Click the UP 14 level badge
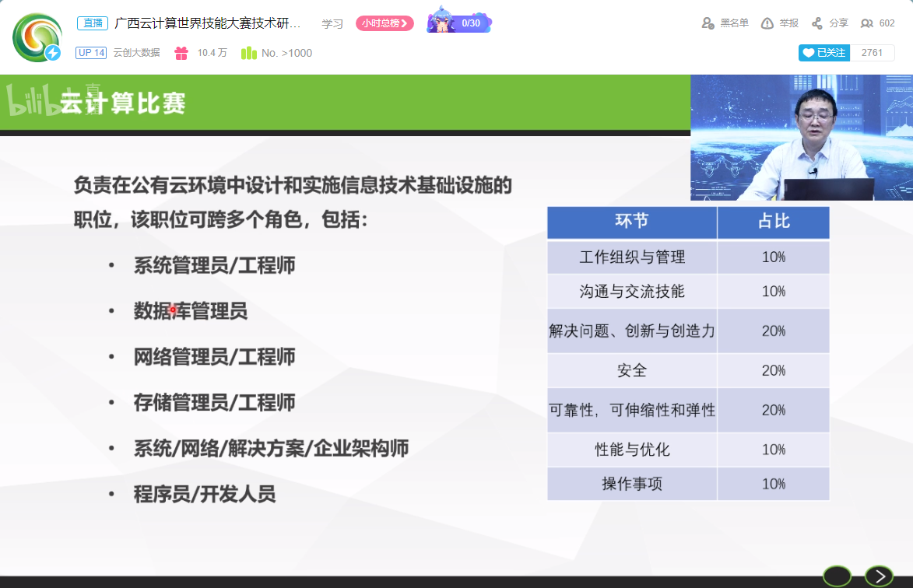This screenshot has height=588, width=913. [x=91, y=53]
